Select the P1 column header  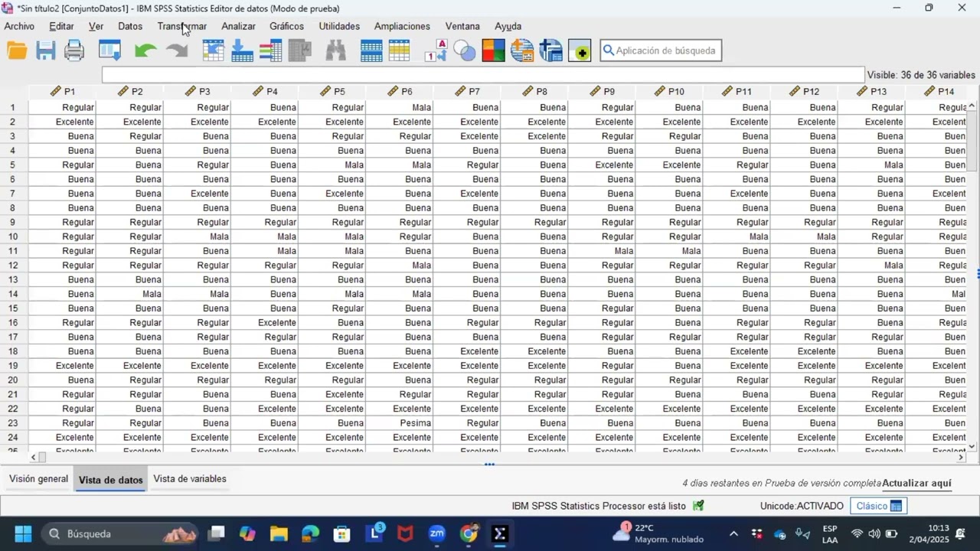(63, 91)
